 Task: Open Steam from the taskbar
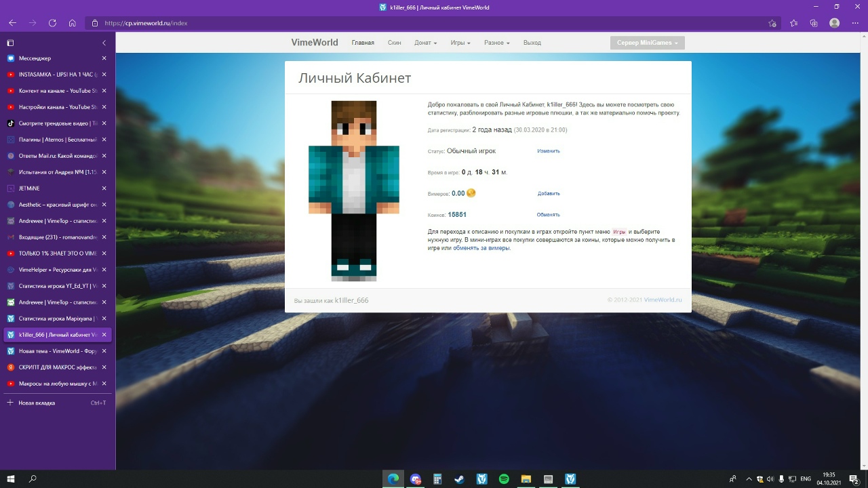click(x=460, y=479)
